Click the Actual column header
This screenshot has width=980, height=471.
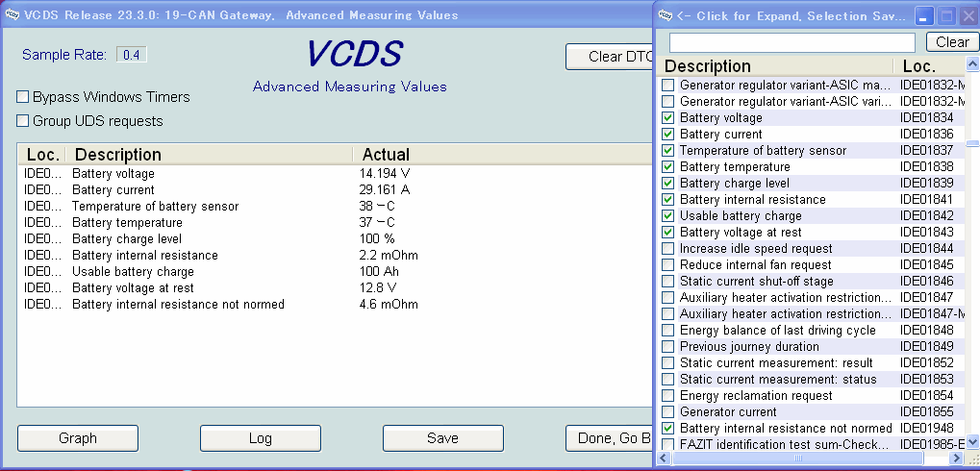[385, 155]
